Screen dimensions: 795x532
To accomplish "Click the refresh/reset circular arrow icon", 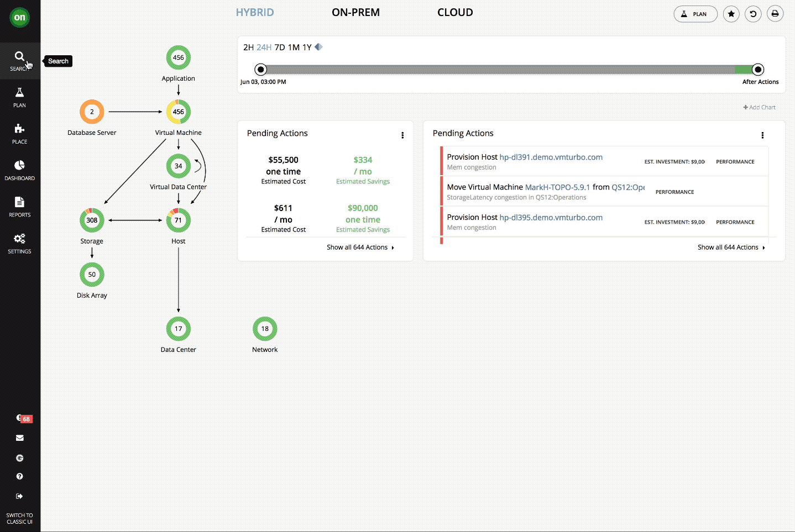I will [753, 14].
